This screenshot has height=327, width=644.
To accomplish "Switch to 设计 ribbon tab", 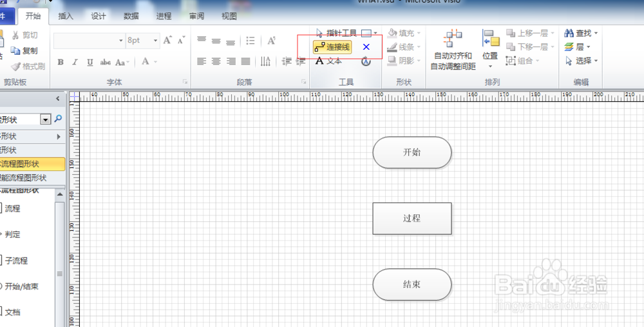I will pos(98,16).
